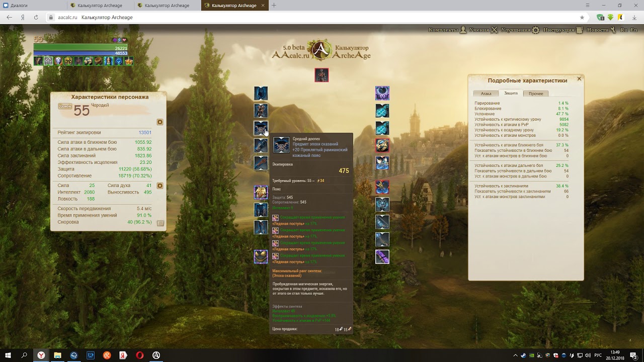Open the purple necklace slot
The width and height of the screenshot is (644, 362).
[382, 93]
